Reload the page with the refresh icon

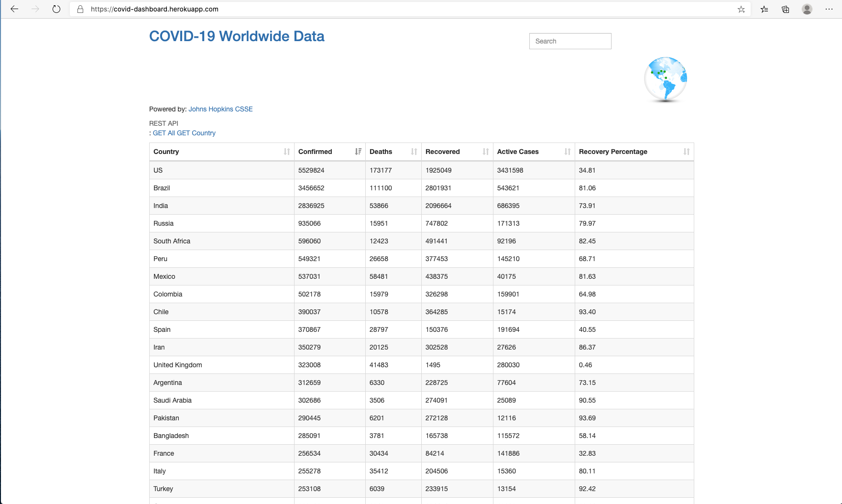56,9
